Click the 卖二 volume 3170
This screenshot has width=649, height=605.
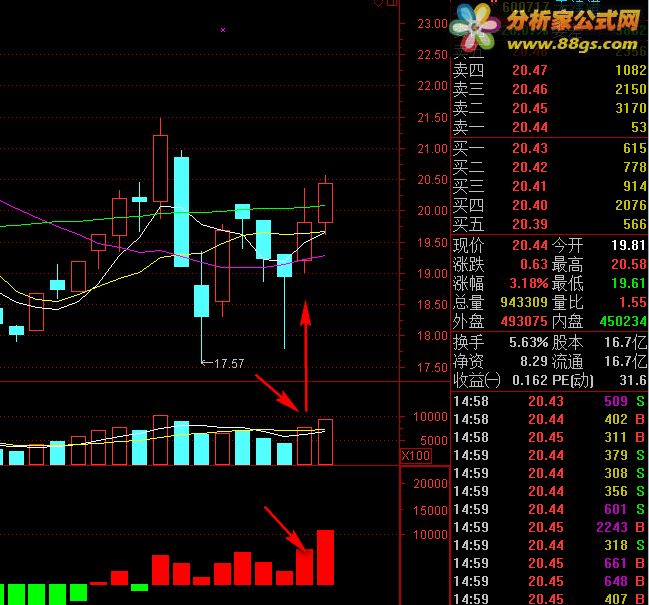[x=631, y=108]
